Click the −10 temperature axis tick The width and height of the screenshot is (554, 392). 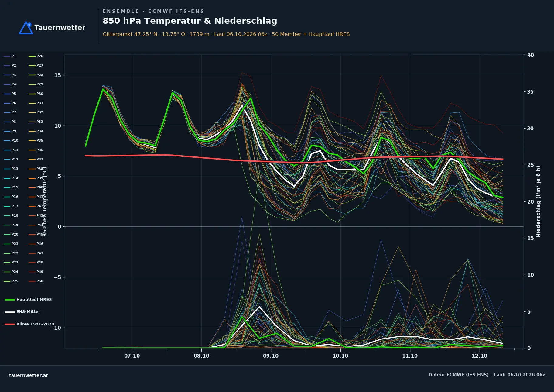pos(56,328)
